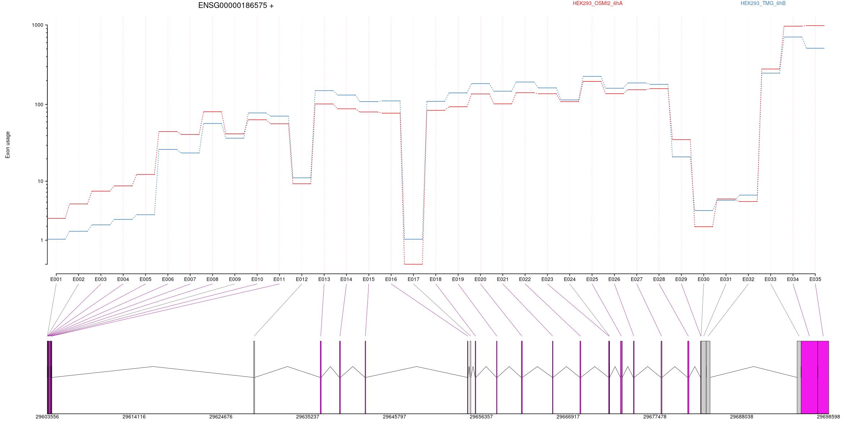Click exon label E029
The width and height of the screenshot is (868, 434).
pyautogui.click(x=681, y=279)
